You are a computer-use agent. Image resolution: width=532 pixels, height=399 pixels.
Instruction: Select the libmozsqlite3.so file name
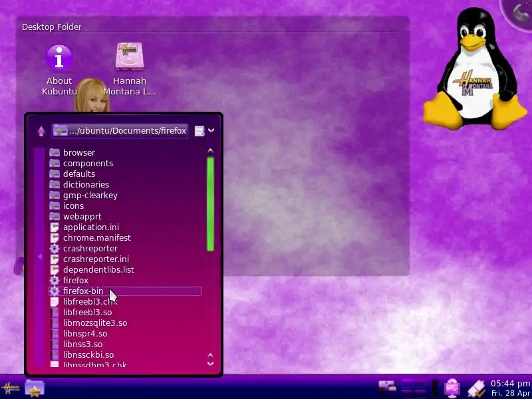point(95,323)
